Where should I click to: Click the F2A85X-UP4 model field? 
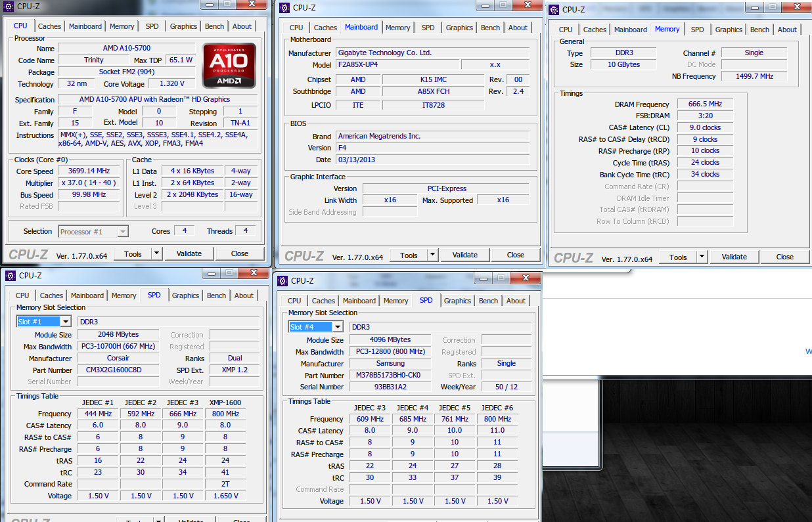click(397, 64)
